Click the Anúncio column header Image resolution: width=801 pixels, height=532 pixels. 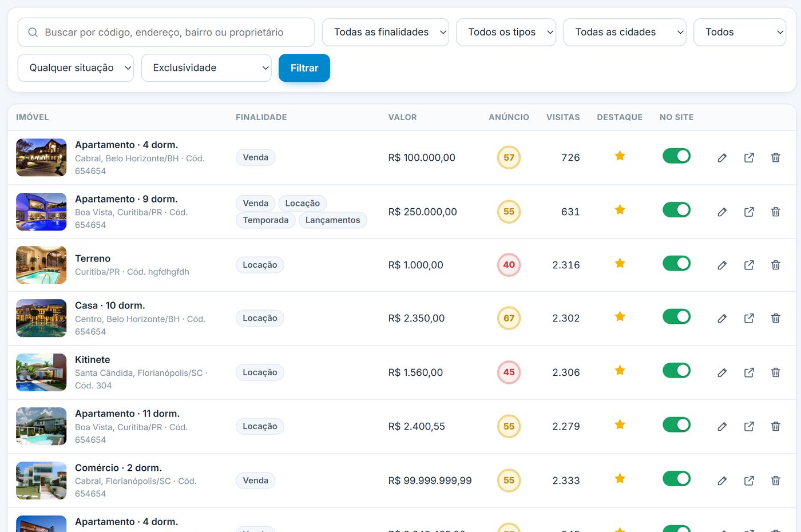click(x=509, y=117)
